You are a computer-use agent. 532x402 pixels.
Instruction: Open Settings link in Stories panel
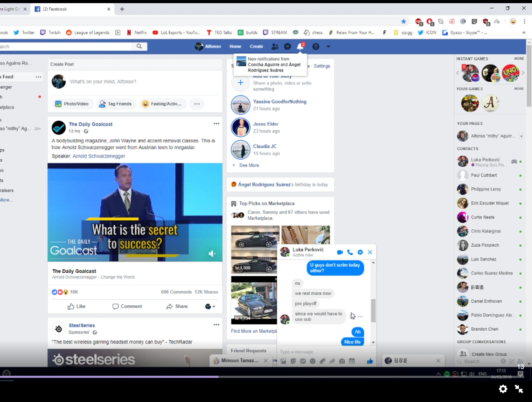click(322, 66)
